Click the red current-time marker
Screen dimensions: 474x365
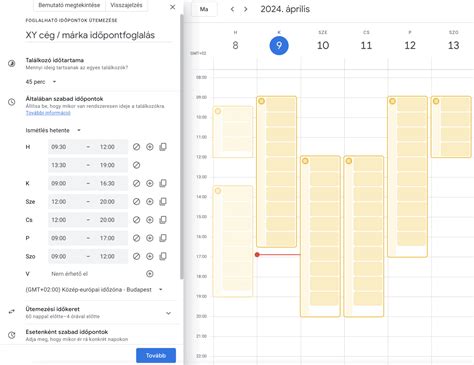pos(257,255)
